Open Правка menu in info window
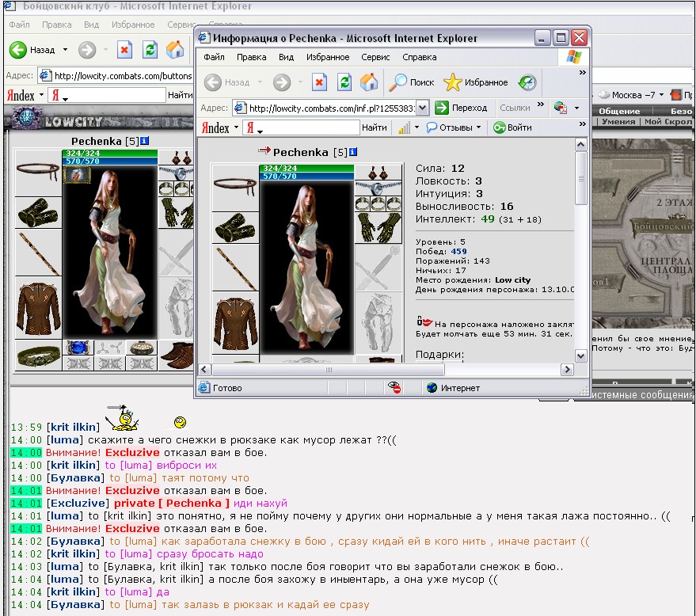Screen dimensions: 696x616 pyautogui.click(x=251, y=57)
